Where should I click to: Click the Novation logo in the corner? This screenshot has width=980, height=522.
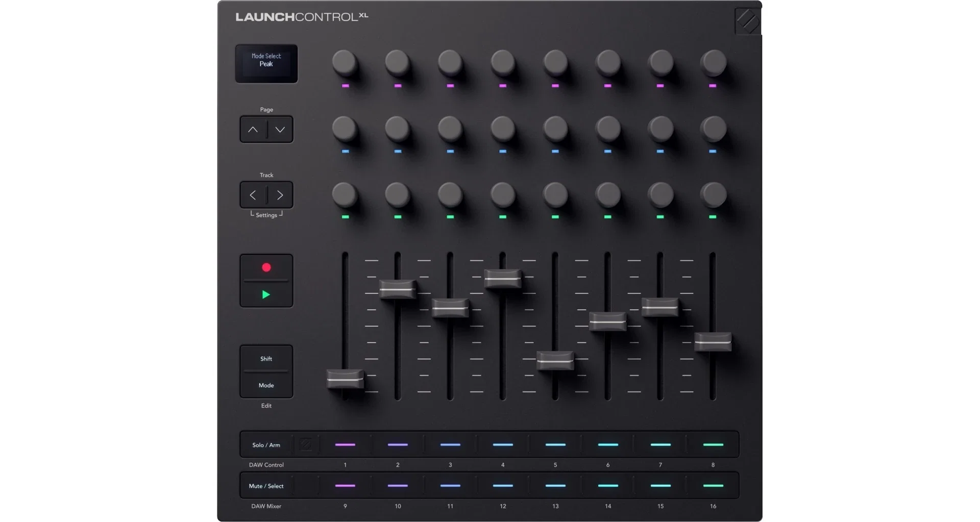tap(748, 21)
